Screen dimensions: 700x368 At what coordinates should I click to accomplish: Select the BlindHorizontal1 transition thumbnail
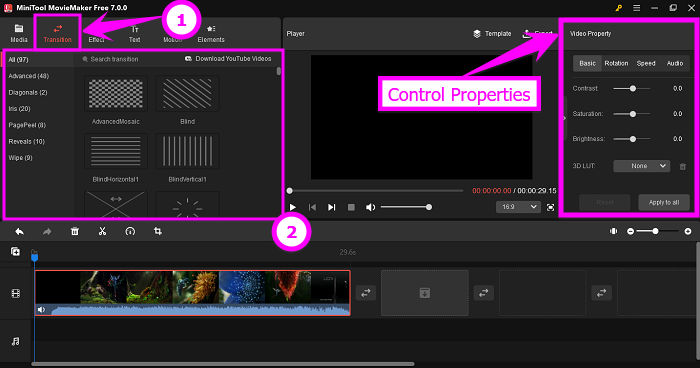116,151
